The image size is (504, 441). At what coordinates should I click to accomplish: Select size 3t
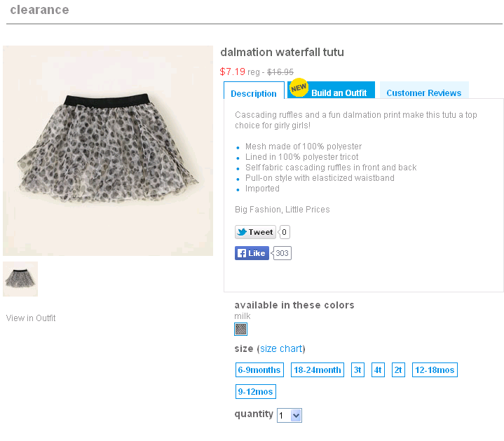click(x=357, y=370)
